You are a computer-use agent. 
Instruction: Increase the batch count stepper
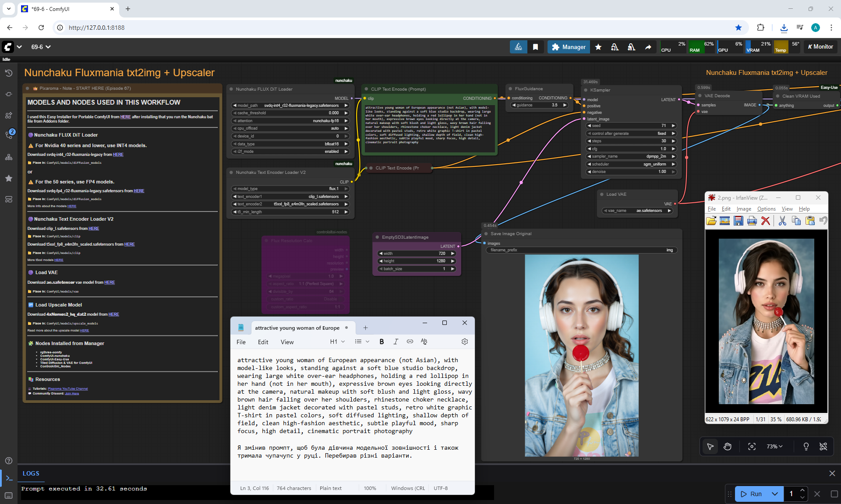(x=802, y=490)
